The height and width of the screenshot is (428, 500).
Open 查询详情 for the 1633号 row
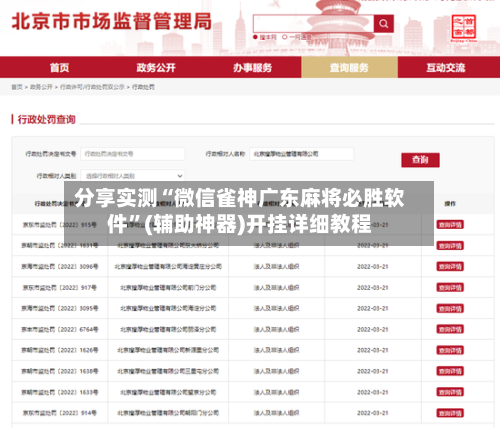point(450,392)
